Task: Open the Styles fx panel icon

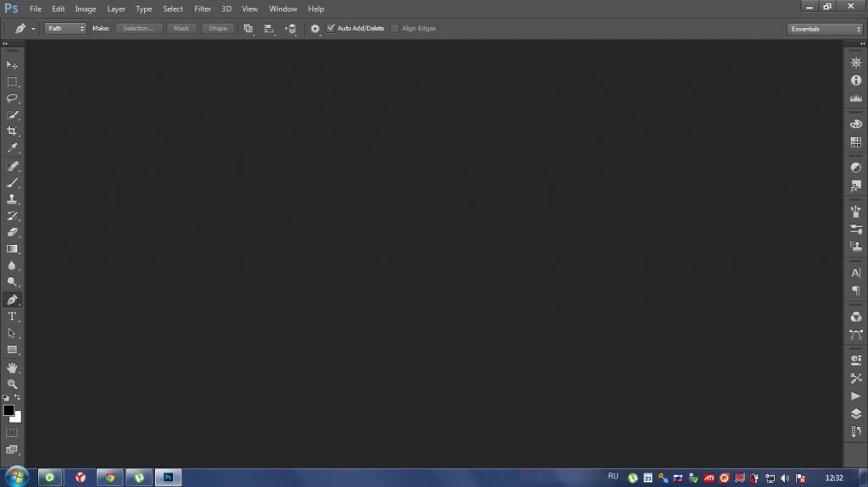Action: point(856,186)
